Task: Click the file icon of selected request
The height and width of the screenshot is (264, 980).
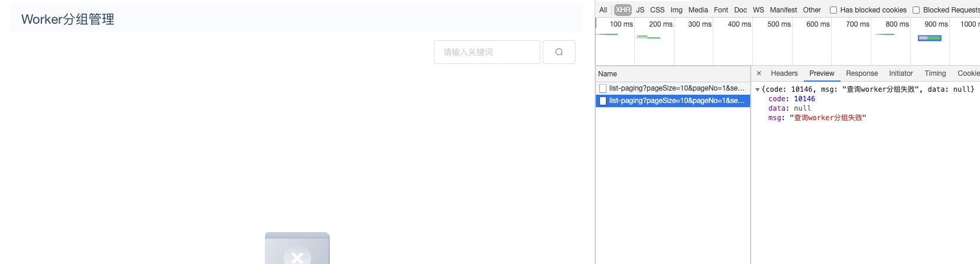Action: coord(603,101)
